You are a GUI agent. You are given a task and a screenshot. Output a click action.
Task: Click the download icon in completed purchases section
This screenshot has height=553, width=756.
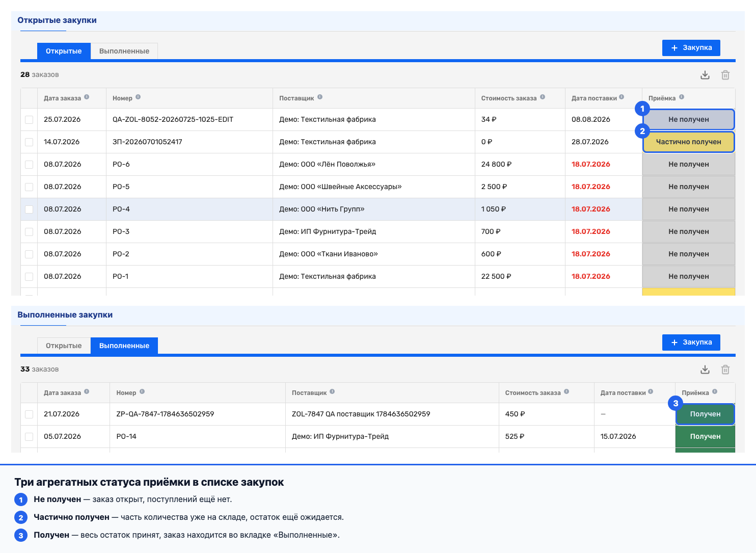705,370
